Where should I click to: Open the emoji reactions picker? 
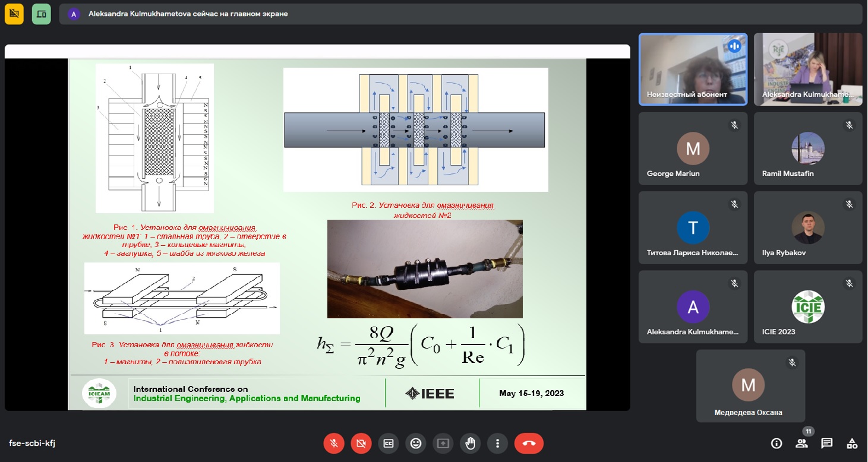416,443
